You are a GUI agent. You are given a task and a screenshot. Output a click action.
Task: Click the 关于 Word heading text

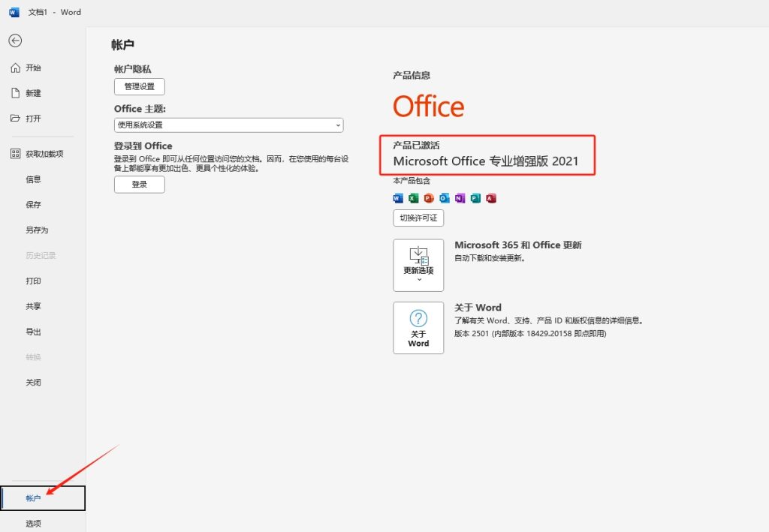point(478,308)
